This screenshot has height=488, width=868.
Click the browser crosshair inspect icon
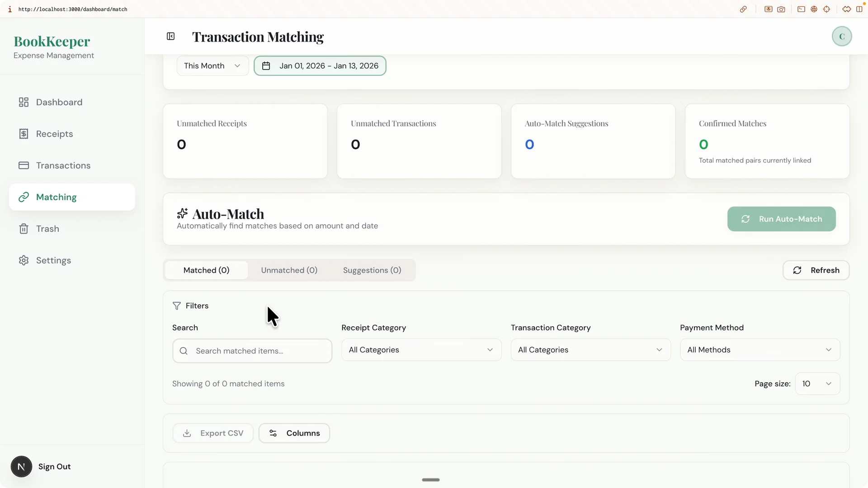826,9
